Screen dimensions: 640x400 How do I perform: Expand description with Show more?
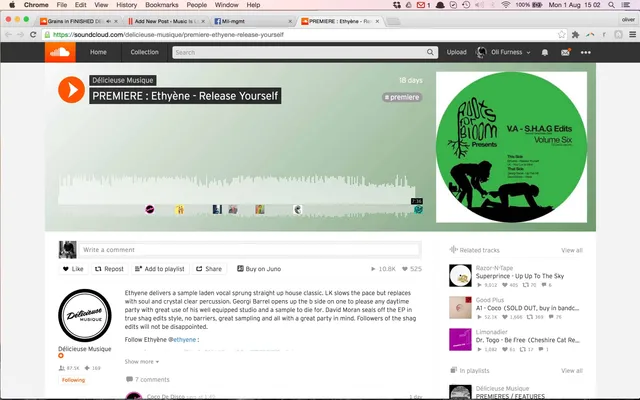point(142,362)
